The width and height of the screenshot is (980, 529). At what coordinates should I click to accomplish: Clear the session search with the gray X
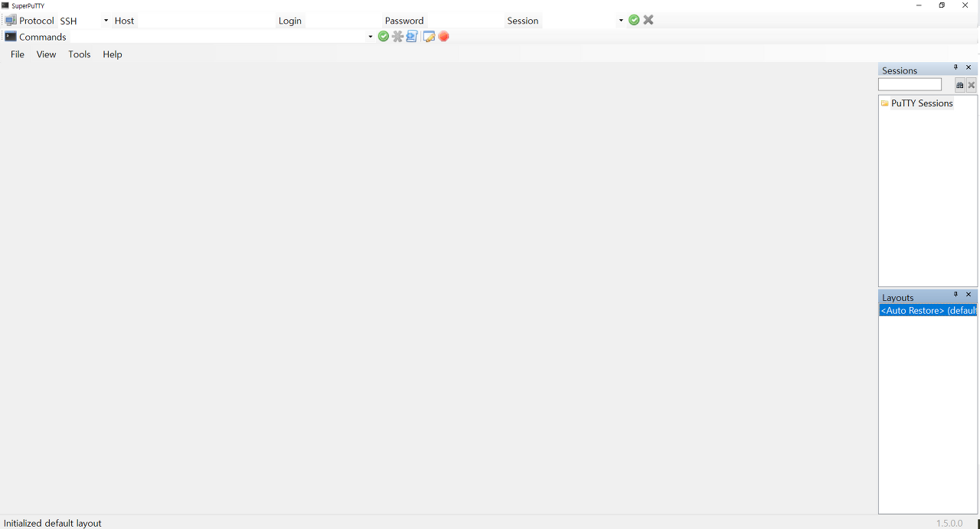coord(972,85)
